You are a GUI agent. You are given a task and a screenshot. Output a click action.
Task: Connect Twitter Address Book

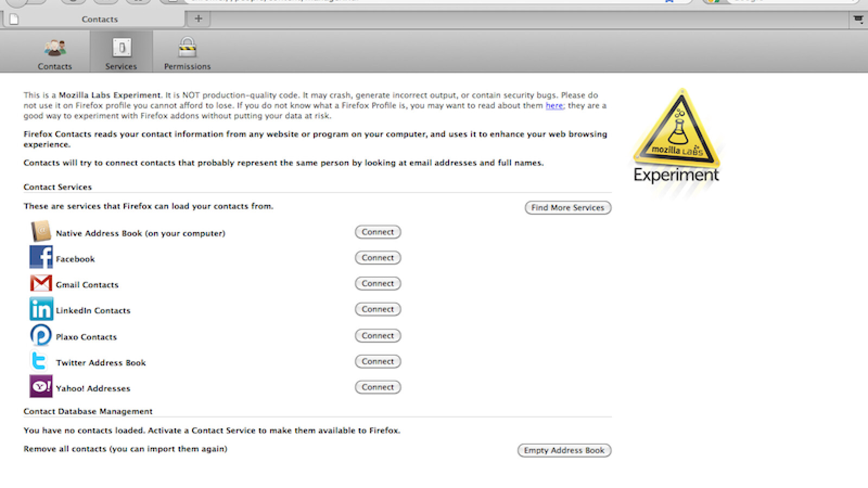coord(378,362)
